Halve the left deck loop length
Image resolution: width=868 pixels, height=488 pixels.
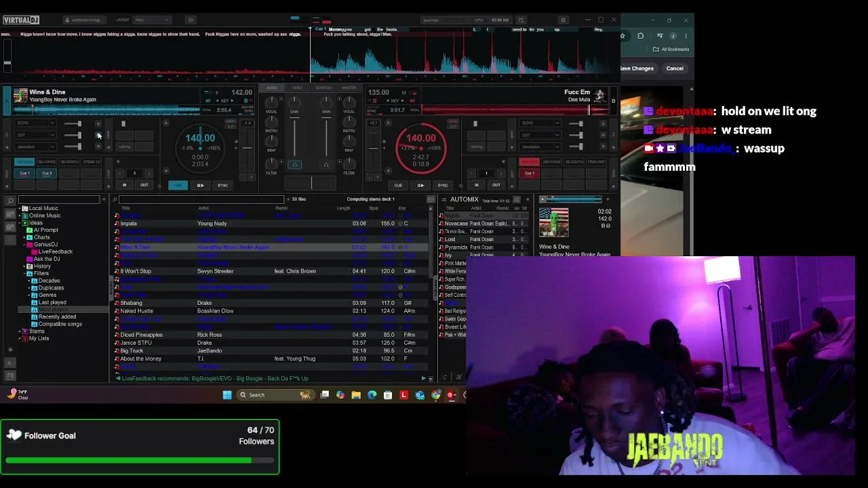coord(119,174)
